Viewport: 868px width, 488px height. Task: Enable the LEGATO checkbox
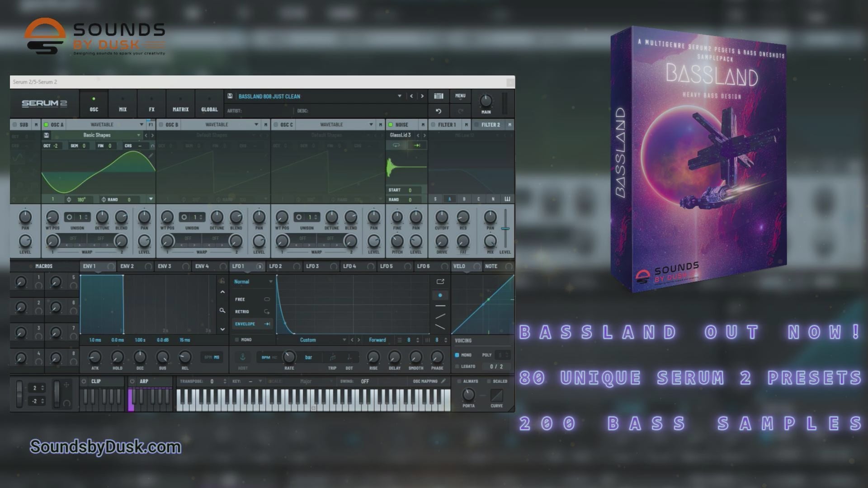[457, 366]
